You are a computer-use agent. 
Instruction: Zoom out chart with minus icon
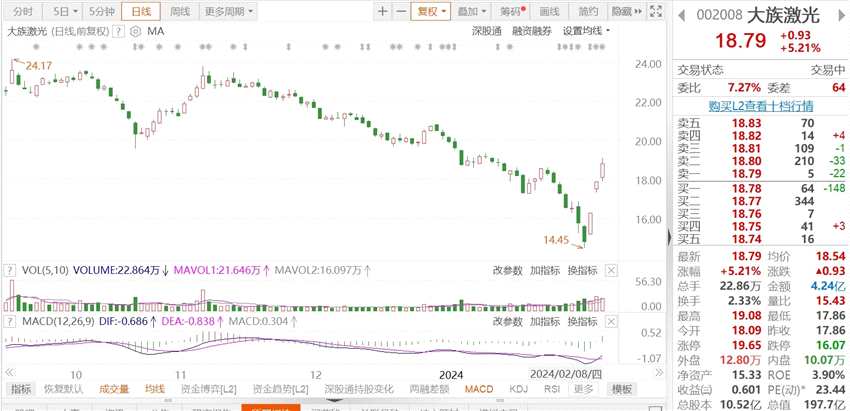tap(400, 11)
